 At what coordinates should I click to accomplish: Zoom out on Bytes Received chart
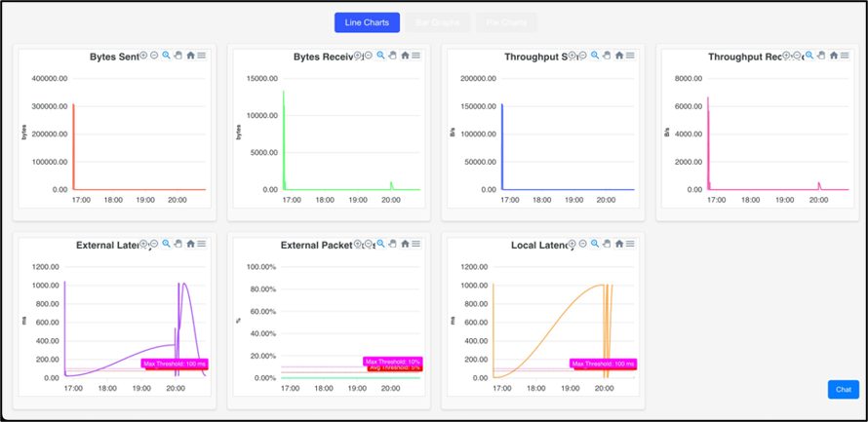[x=369, y=56]
